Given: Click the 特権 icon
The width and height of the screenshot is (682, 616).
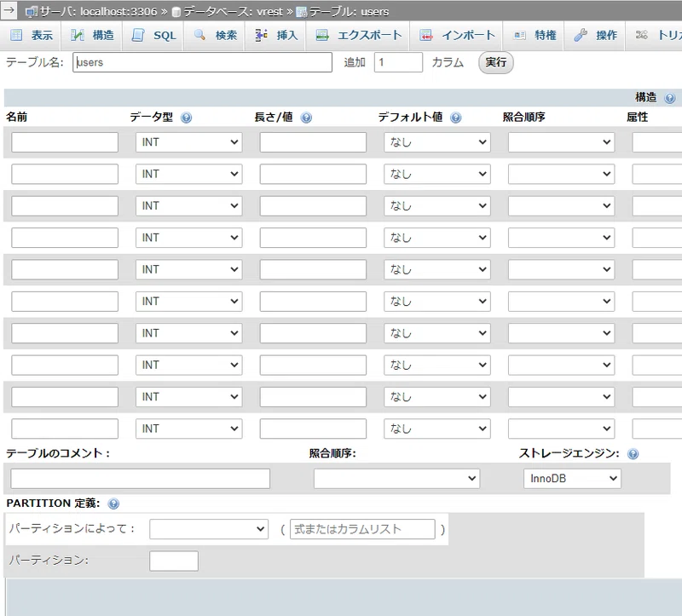Looking at the screenshot, I should (x=519, y=35).
